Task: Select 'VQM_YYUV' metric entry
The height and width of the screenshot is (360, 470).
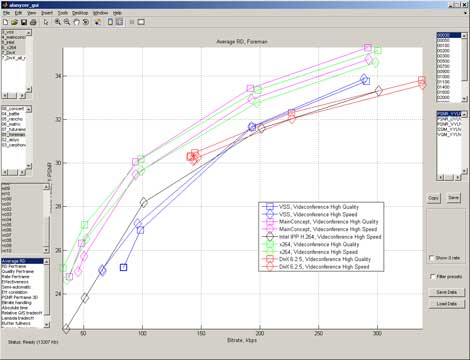Action: click(x=449, y=134)
